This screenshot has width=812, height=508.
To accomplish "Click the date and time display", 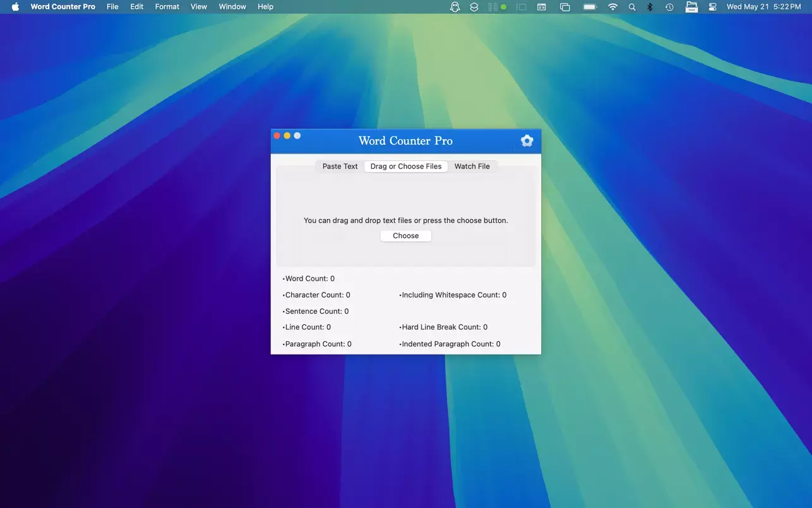I will (x=763, y=7).
